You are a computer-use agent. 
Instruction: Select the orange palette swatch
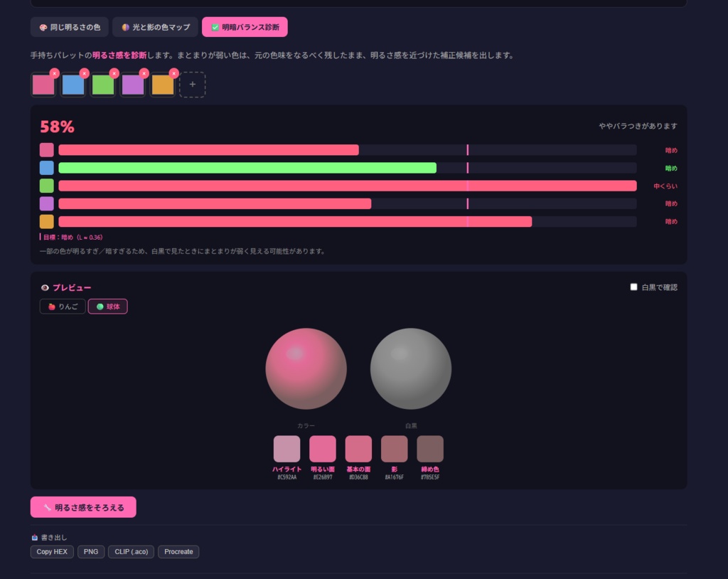click(163, 85)
